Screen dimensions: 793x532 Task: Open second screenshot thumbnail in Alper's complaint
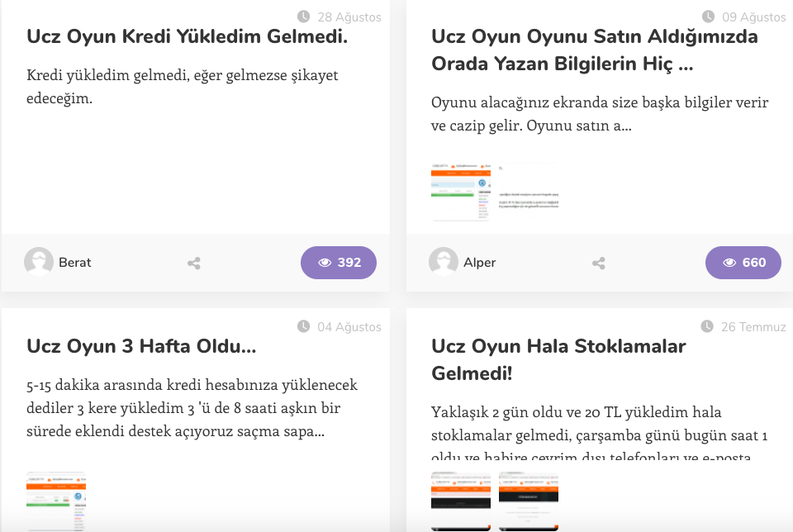pyautogui.click(x=529, y=192)
